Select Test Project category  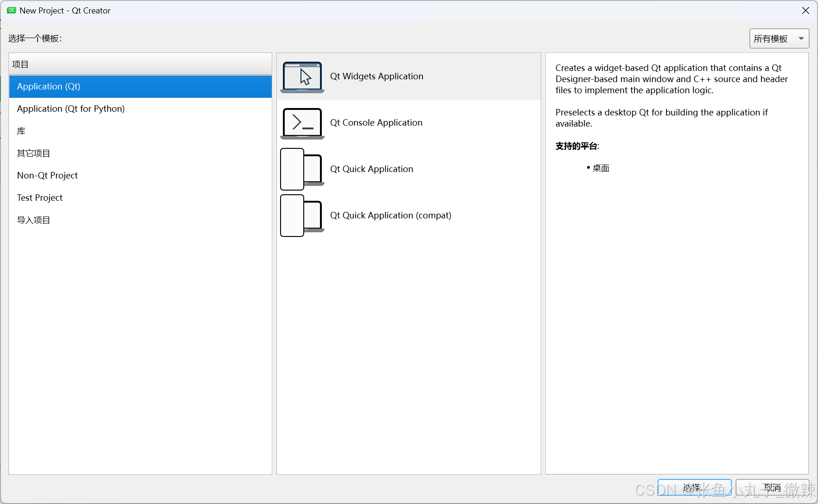(140, 198)
